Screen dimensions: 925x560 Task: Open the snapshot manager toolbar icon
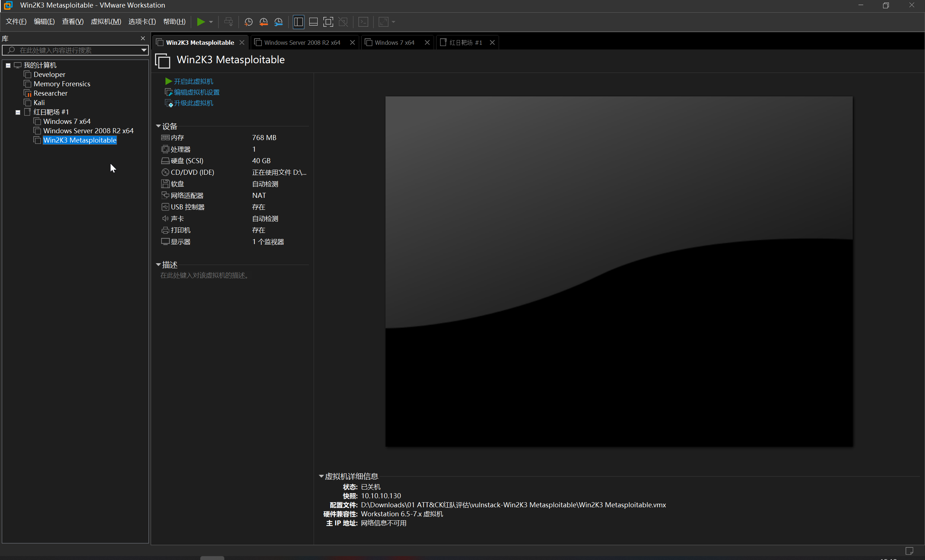click(x=279, y=22)
